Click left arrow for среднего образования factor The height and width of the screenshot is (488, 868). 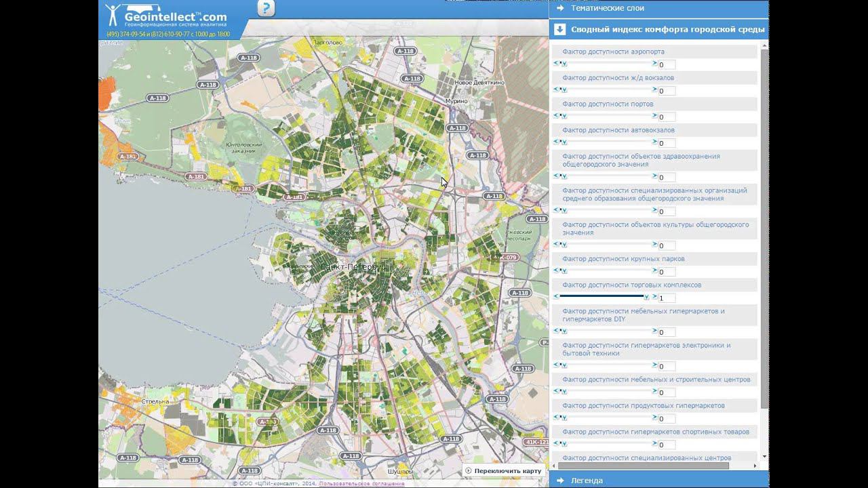[556, 210]
